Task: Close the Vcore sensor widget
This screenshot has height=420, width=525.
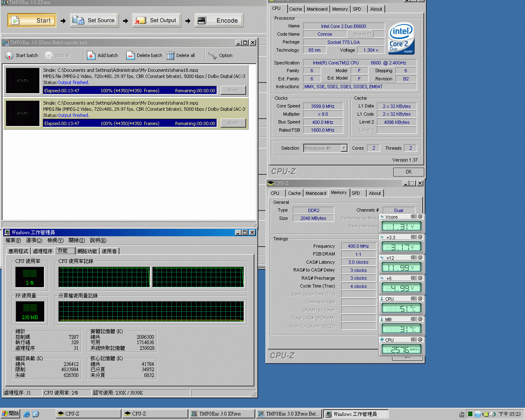Action: [420, 217]
